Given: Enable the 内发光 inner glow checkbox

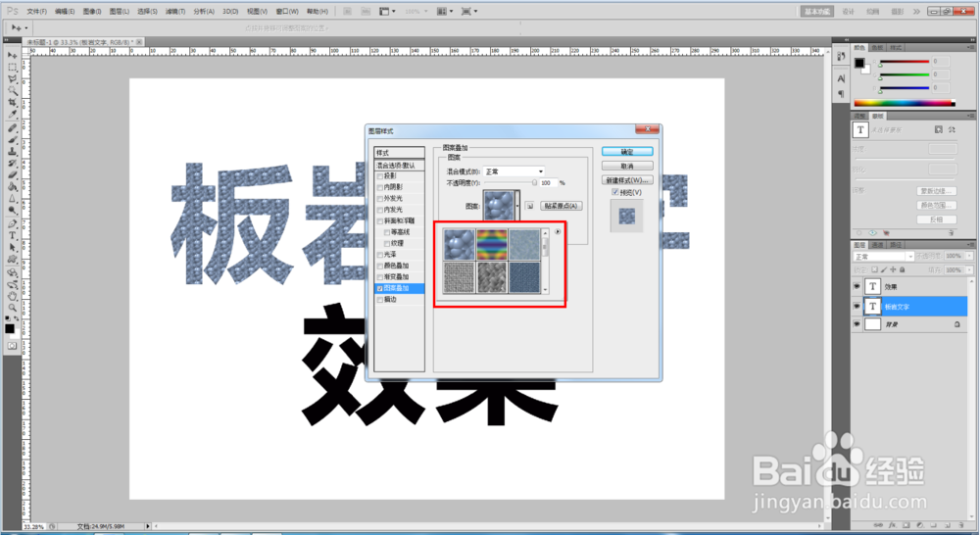Looking at the screenshot, I should click(x=380, y=210).
